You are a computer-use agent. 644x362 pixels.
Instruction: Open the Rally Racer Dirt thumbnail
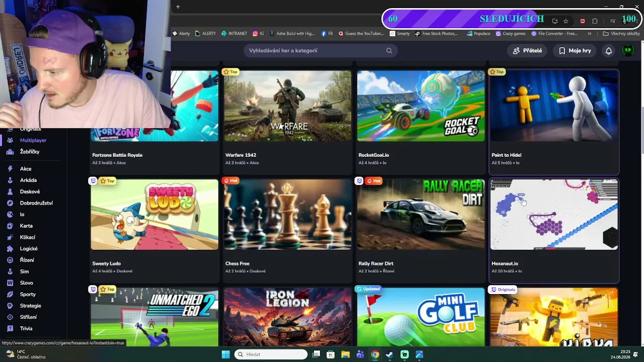click(x=421, y=215)
